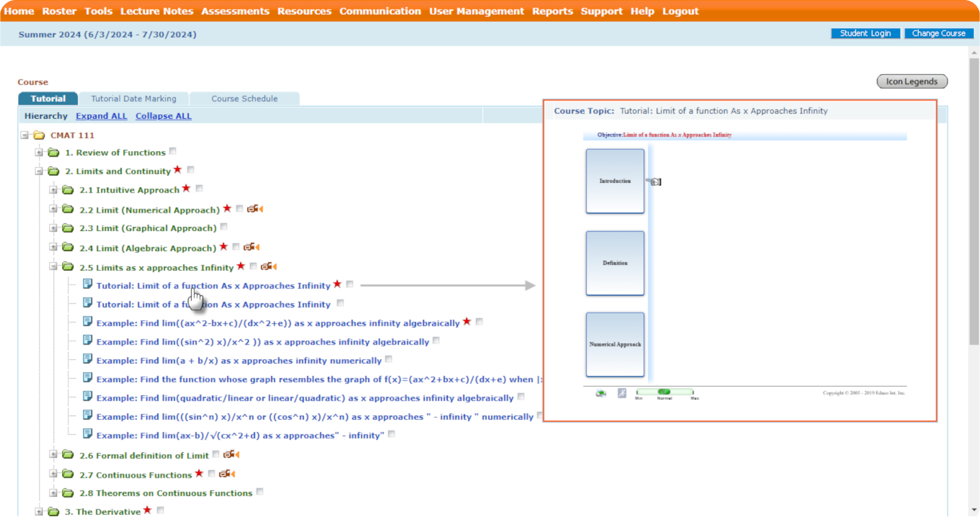Click folder icon of 3. The Derivative
Image resolution: width=980 pixels, height=522 pixels.
[53, 511]
